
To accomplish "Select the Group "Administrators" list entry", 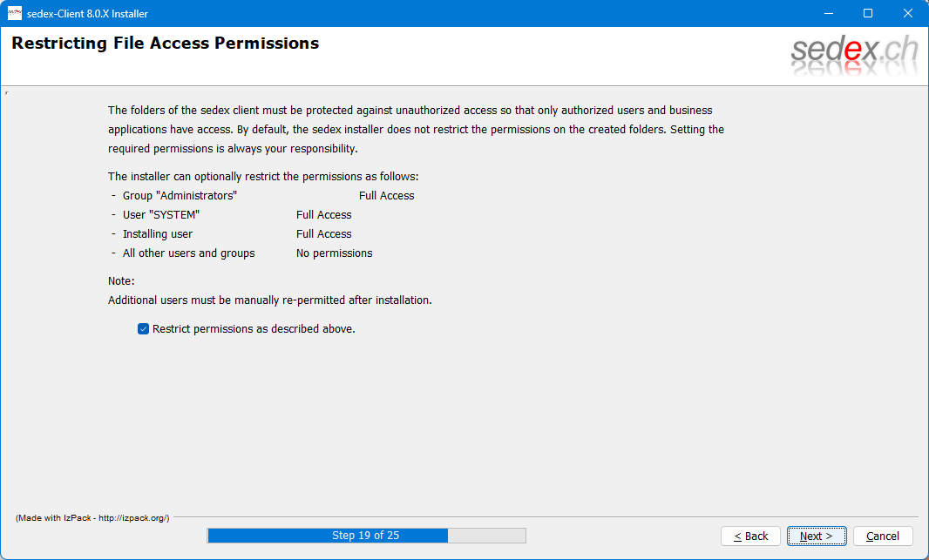I will 180,196.
